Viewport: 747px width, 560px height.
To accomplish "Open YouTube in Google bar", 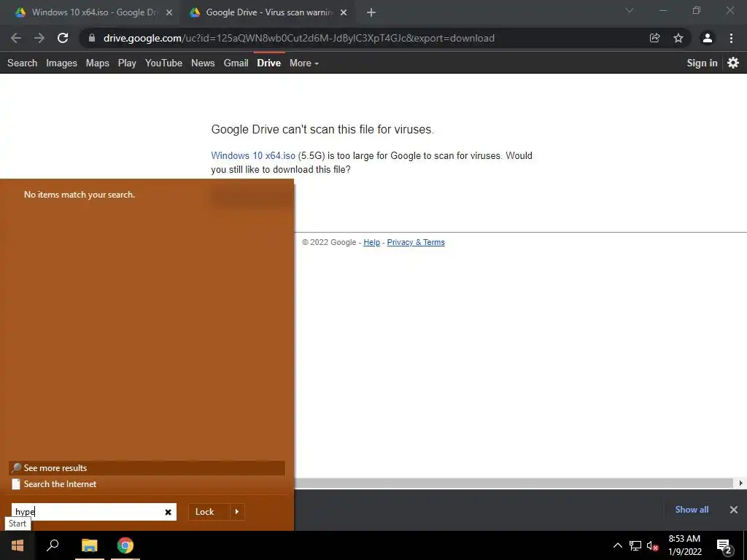I will tap(164, 63).
